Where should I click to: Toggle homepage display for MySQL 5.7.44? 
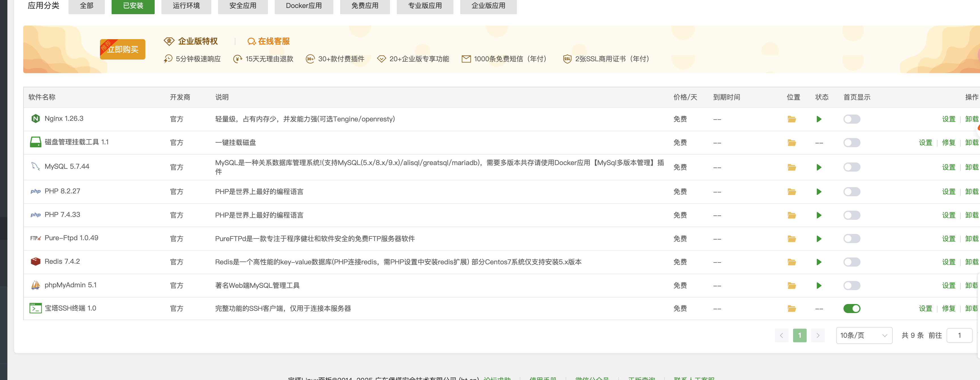pyautogui.click(x=851, y=167)
